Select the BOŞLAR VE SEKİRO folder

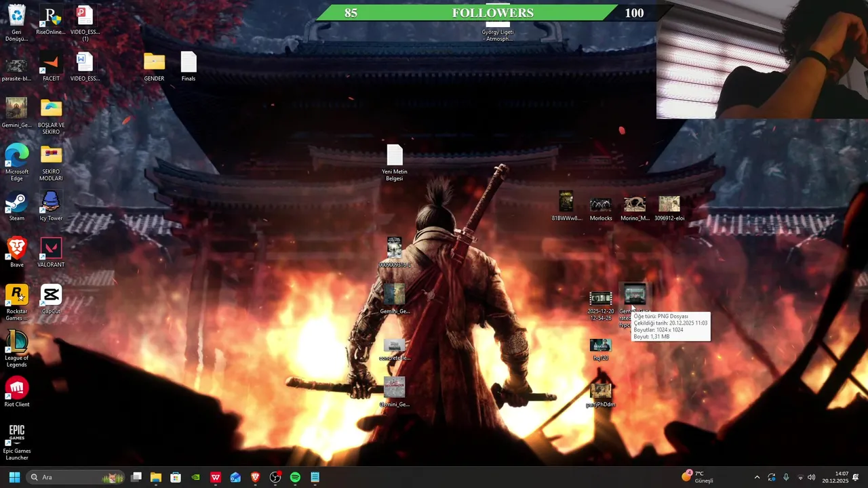tap(51, 116)
